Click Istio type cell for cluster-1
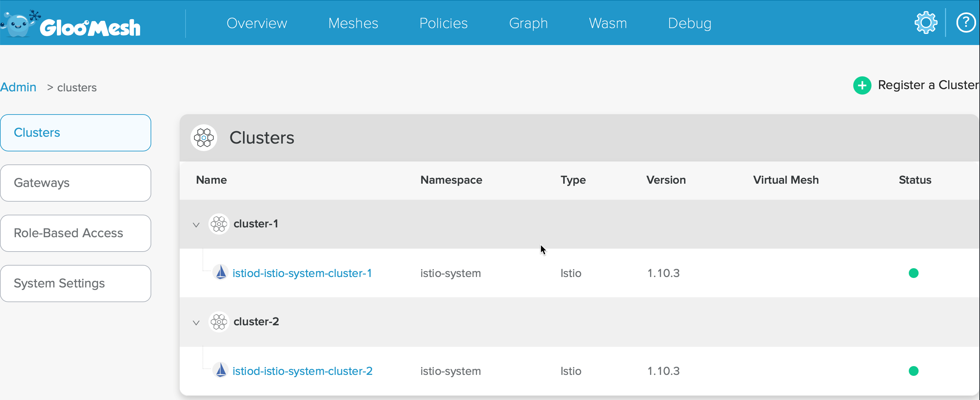This screenshot has height=400, width=980. [571, 273]
